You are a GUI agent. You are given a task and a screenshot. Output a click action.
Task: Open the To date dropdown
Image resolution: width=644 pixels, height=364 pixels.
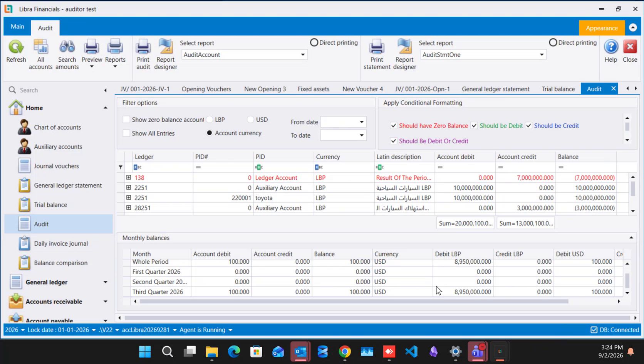coord(361,135)
